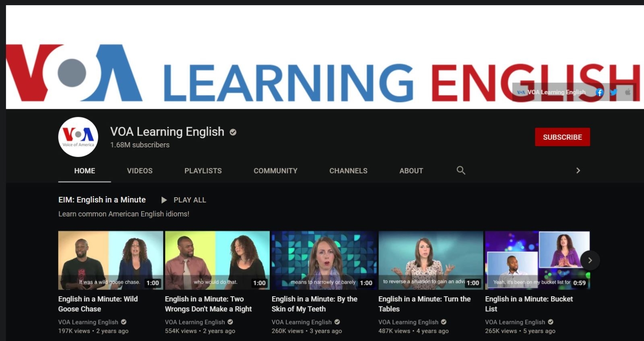644x341 pixels.
Task: Open title English in a Minute: Bucket List
Action: coord(529,304)
